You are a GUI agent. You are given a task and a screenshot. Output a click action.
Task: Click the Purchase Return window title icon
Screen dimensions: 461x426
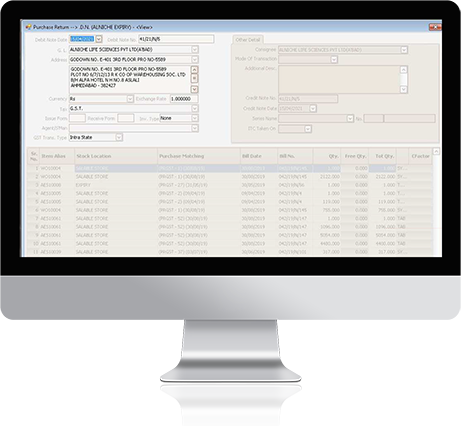29,27
